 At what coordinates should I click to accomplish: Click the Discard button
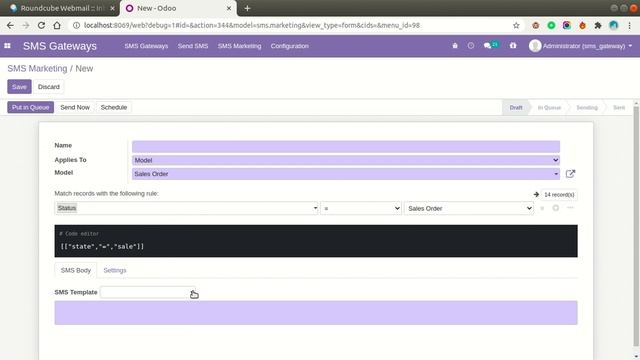(49, 87)
